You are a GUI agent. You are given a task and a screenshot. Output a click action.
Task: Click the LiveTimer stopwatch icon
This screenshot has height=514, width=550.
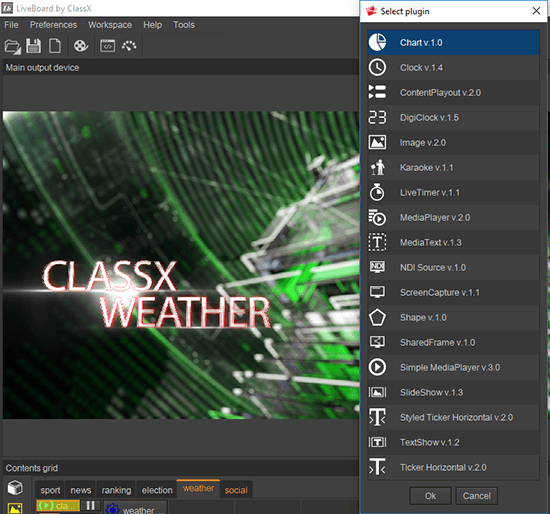[377, 192]
